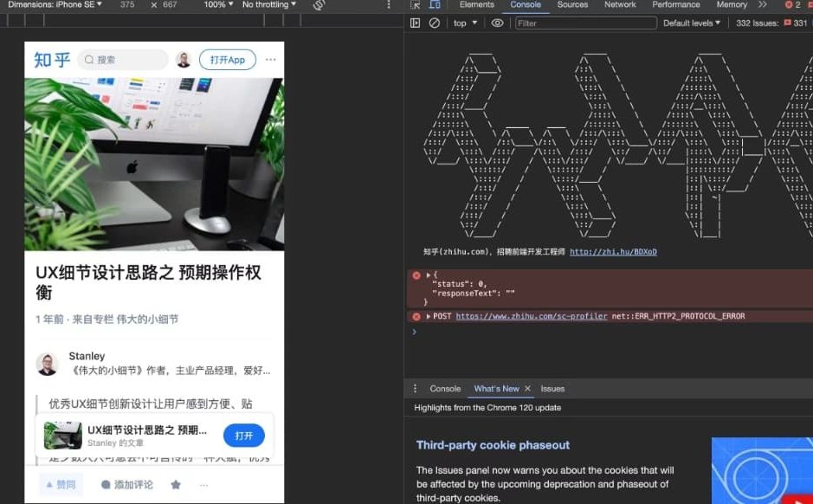Open the top JavaScript context dropdown

pyautogui.click(x=465, y=23)
